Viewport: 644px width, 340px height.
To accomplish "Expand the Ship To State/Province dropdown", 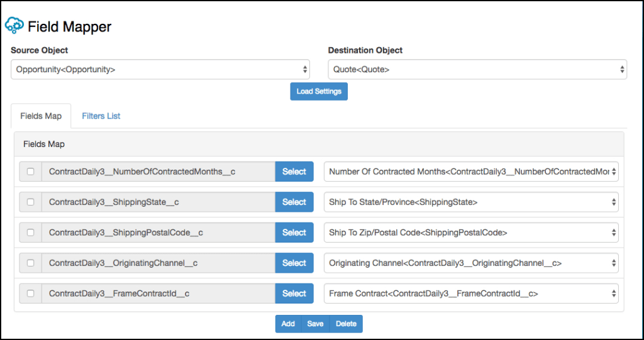I will pos(470,202).
